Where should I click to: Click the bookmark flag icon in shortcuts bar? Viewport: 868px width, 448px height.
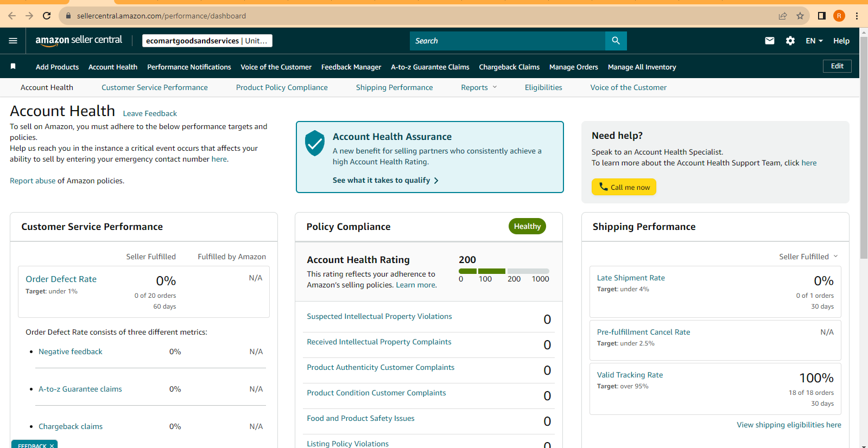click(x=13, y=66)
